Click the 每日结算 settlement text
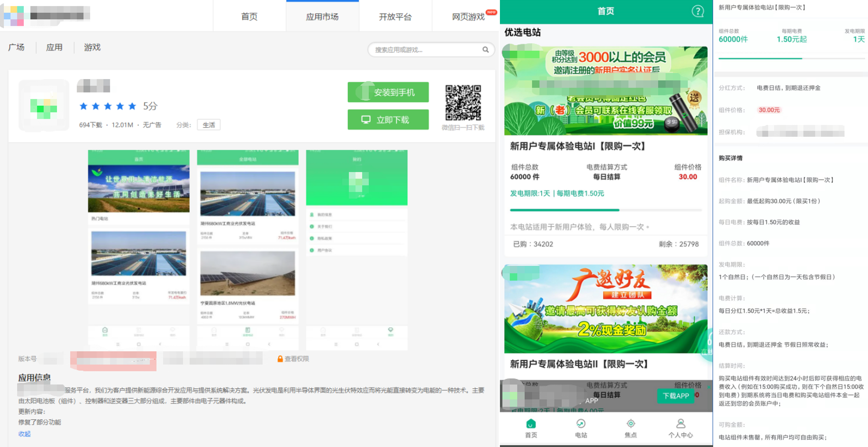The width and height of the screenshot is (868, 447). tap(606, 177)
